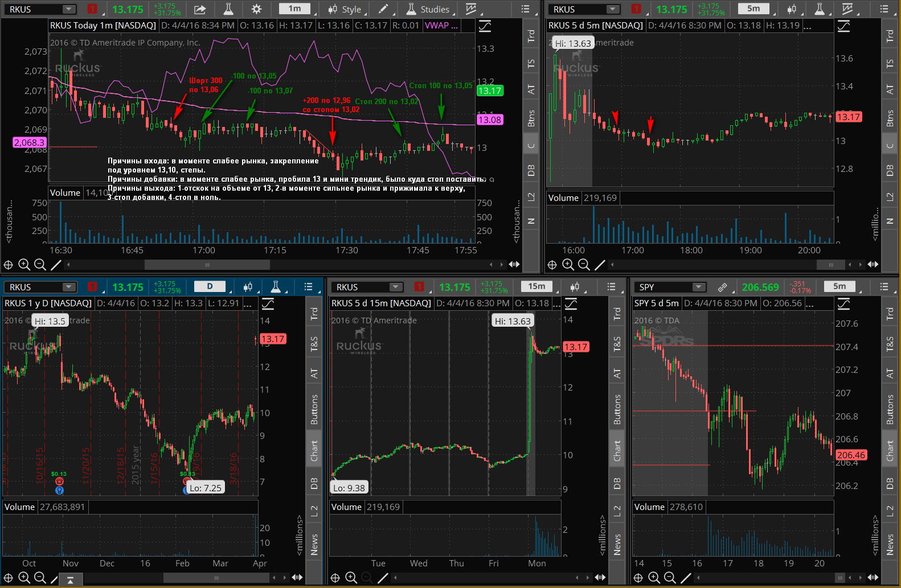
Task: Open the 1m timeframe selector
Action: (295, 9)
